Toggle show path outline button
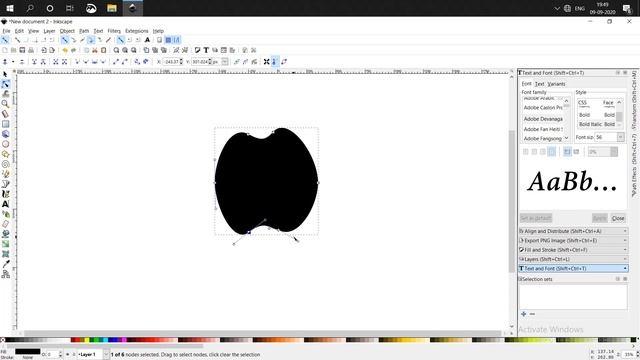The image size is (640, 360). tap(284, 62)
